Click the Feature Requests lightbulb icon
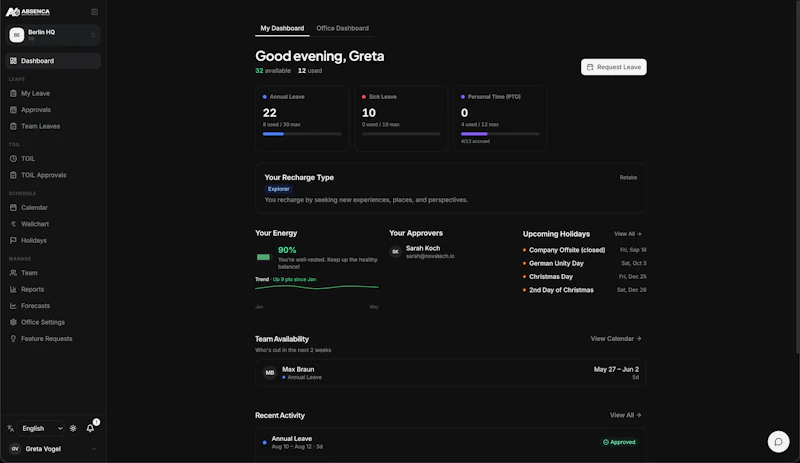This screenshot has height=463, width=800. click(13, 338)
